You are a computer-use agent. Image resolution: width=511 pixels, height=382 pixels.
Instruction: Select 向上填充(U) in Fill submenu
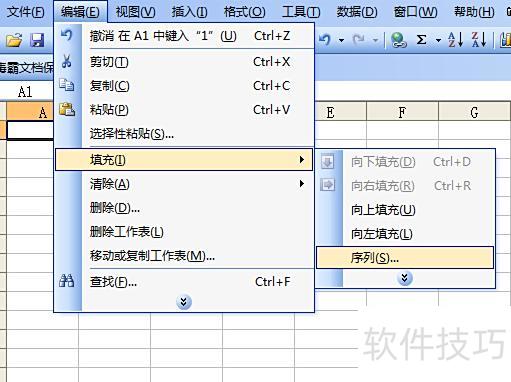(405, 210)
